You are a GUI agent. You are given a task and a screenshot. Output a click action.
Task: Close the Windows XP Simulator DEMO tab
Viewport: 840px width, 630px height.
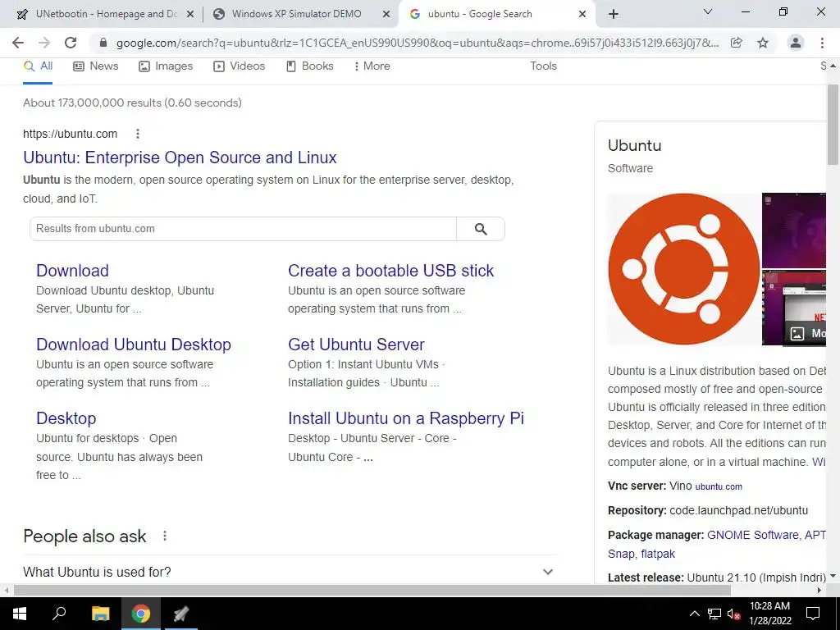(386, 15)
